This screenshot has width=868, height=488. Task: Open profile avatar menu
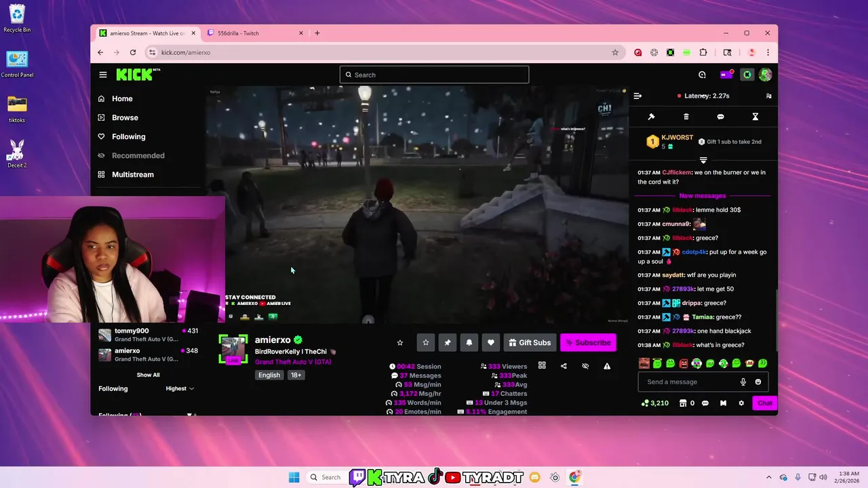[765, 75]
